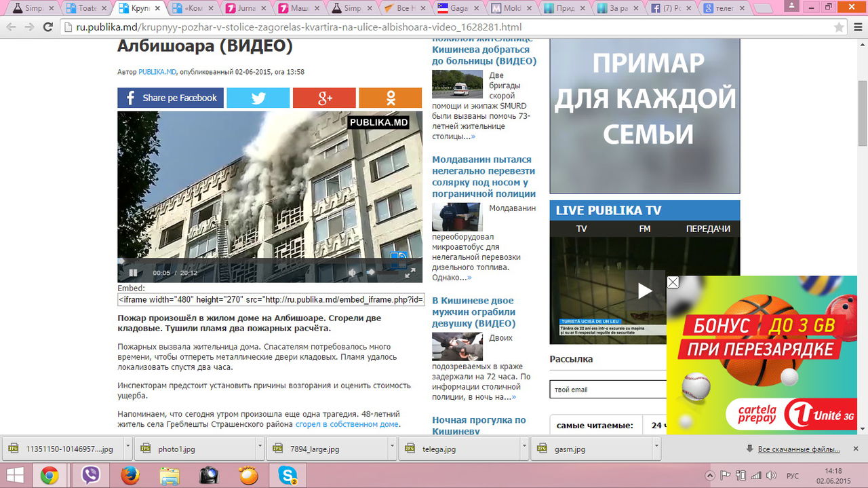Image resolution: width=868 pixels, height=488 pixels.
Task: Open article 'Молдаванин пытался нелегально перевезти солярку'
Action: [484, 176]
